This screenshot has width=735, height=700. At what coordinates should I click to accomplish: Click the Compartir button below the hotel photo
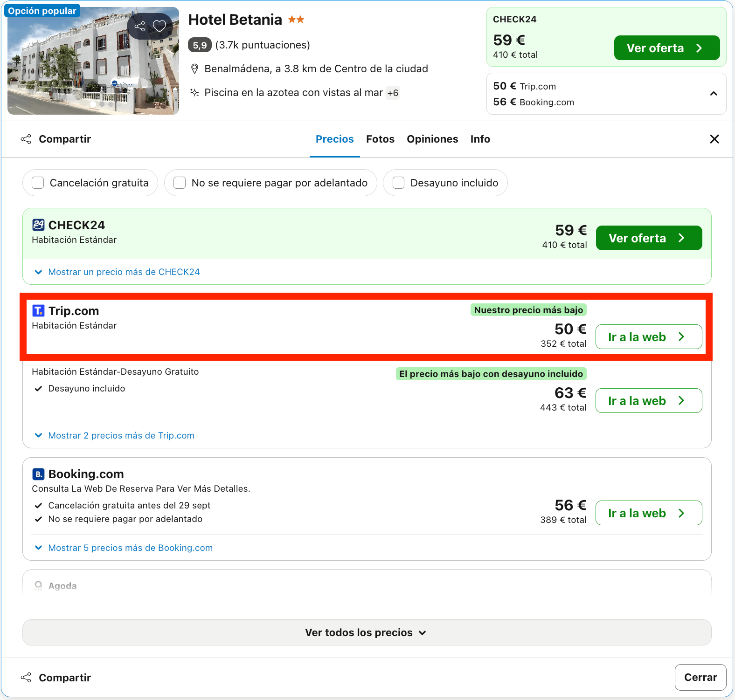[x=56, y=139]
